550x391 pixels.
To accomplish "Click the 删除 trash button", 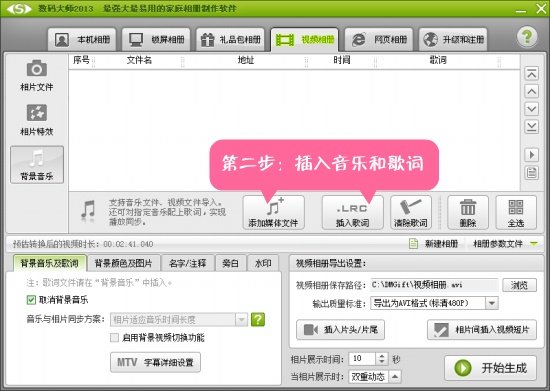I will (468, 213).
